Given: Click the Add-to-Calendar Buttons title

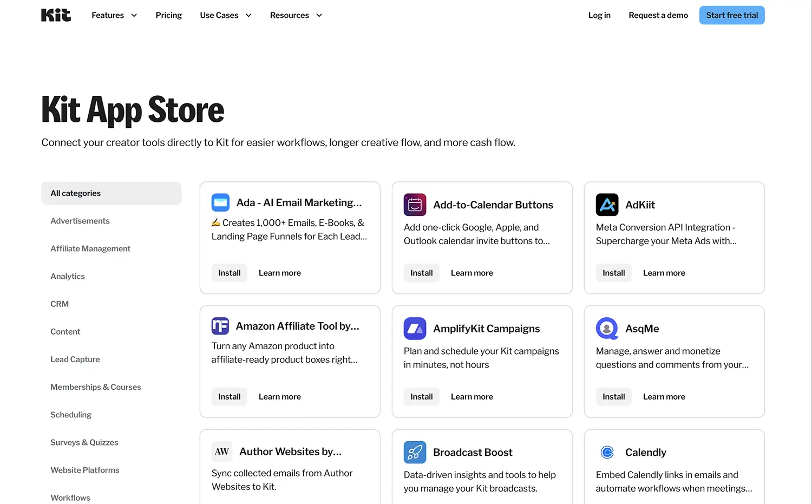Looking at the screenshot, I should click(493, 205).
